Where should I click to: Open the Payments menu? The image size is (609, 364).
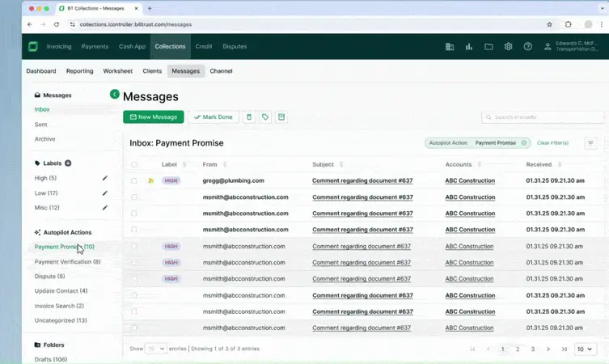95,47
